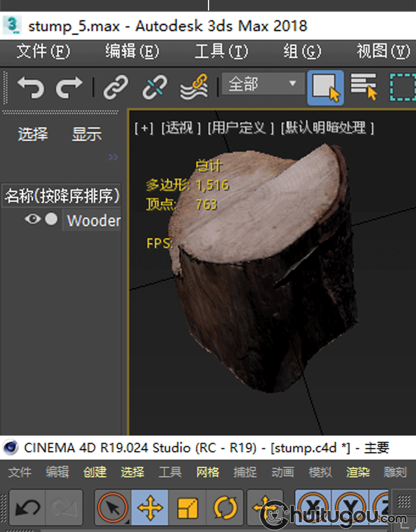Hide the Wooden object using eye icon
This screenshot has width=416, height=532.
point(33,219)
